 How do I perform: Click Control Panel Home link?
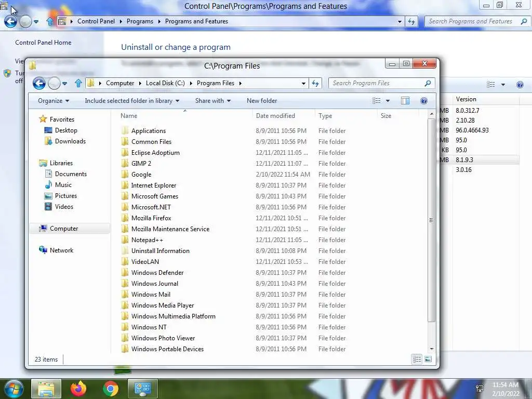pos(43,43)
